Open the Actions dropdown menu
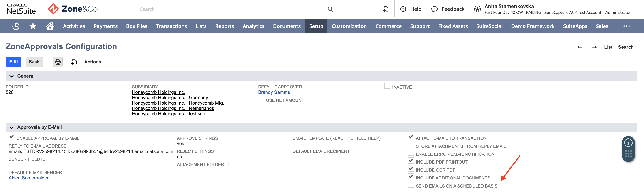The image size is (644, 192). (92, 62)
